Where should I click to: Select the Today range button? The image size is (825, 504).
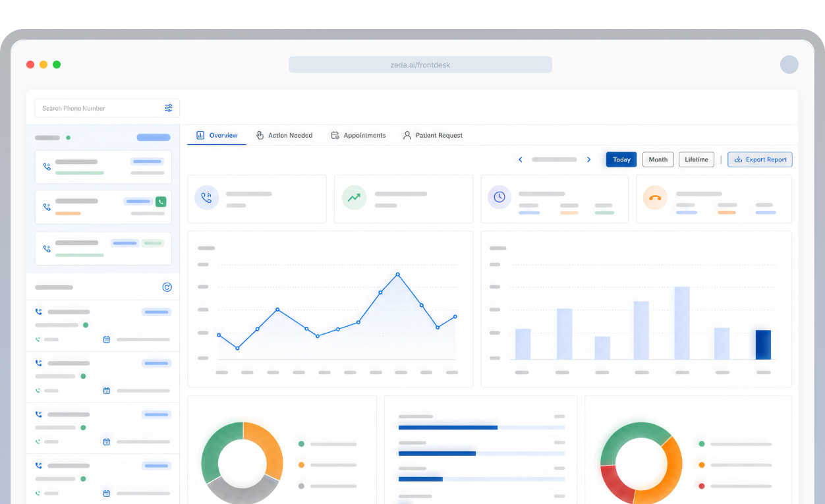click(621, 159)
